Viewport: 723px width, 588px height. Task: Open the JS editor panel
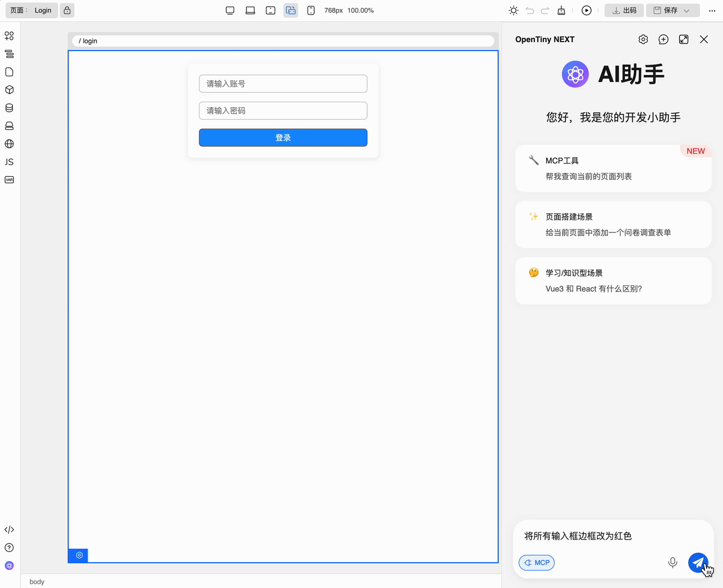[9, 162]
